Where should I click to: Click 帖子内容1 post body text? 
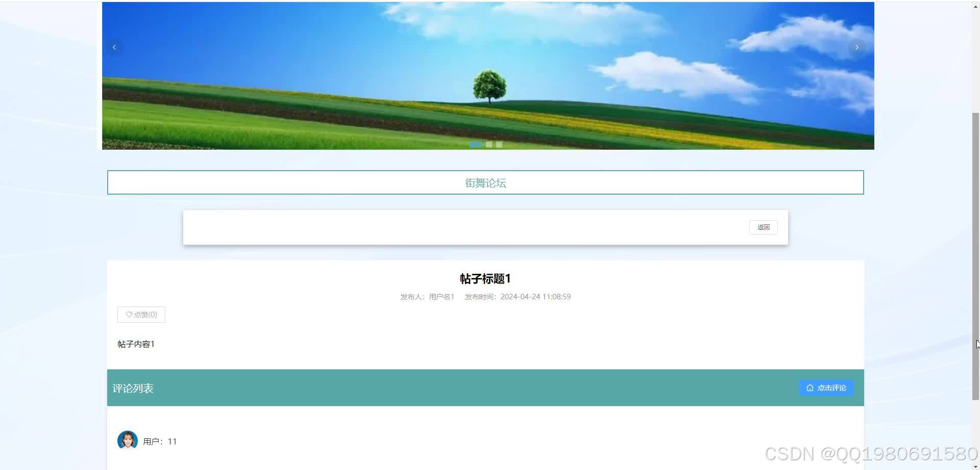point(136,344)
